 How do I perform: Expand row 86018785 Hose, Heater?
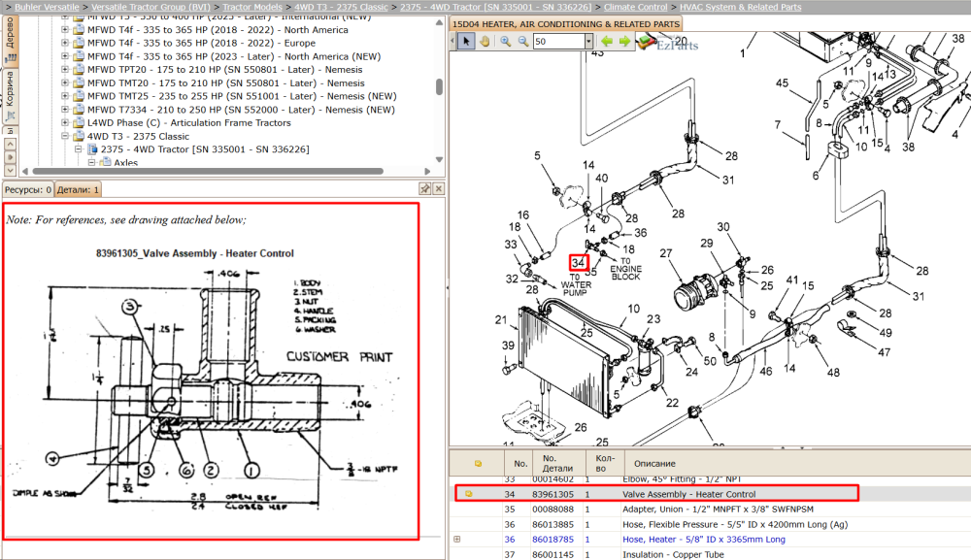tap(457, 539)
